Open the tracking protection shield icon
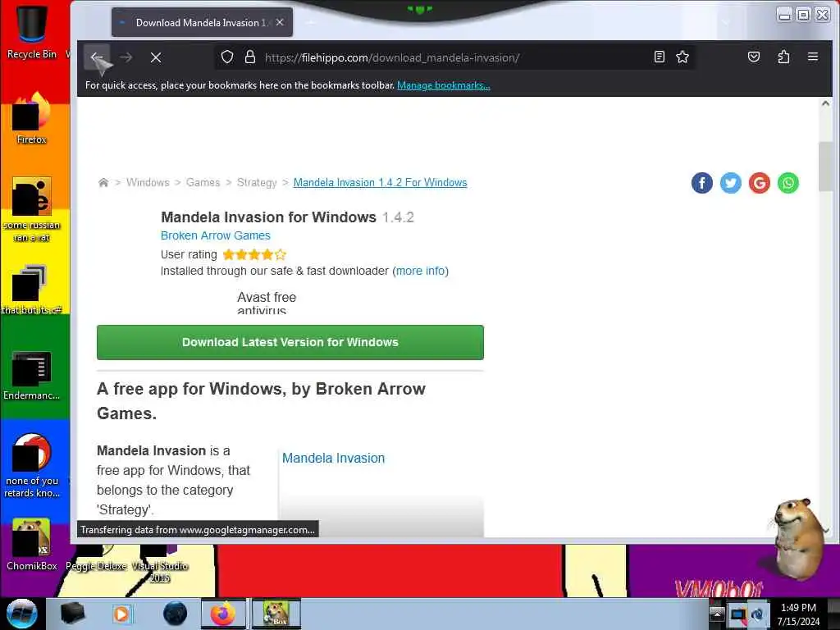Screen dimensions: 840x630 tap(227, 57)
